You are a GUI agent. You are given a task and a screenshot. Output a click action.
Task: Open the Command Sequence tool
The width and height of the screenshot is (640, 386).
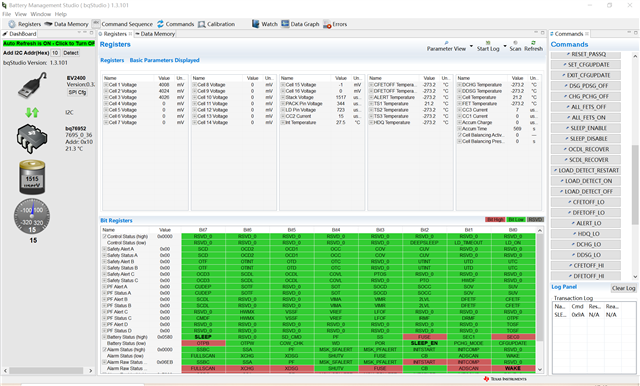click(122, 24)
